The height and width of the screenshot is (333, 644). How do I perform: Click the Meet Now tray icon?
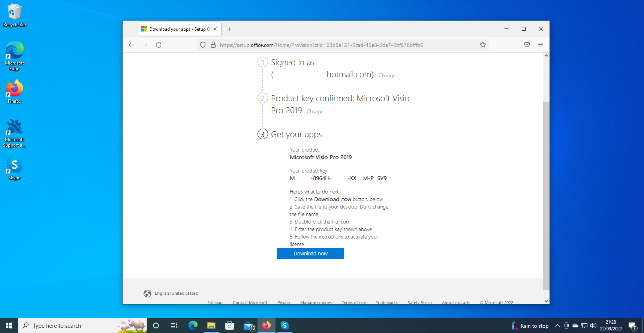(x=566, y=325)
